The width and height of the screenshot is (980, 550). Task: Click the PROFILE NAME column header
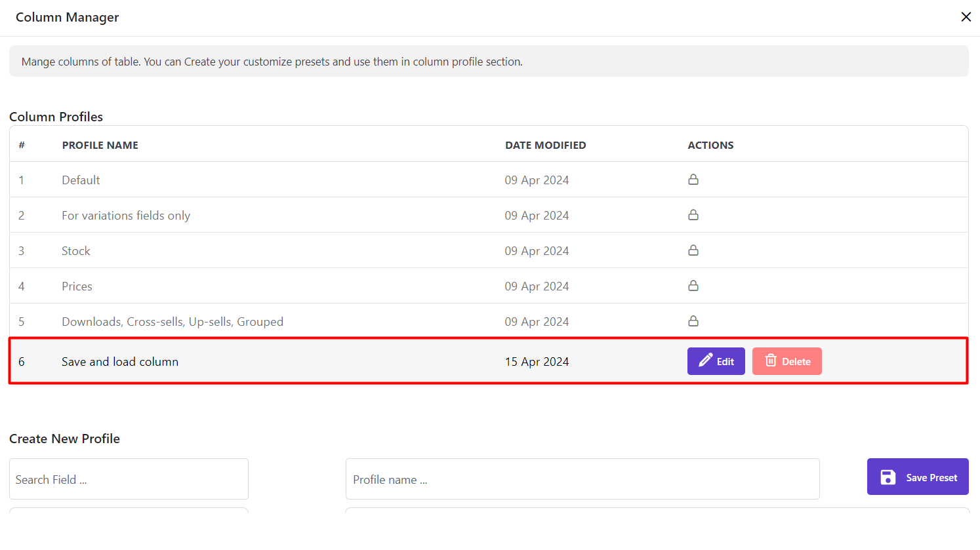pos(100,146)
